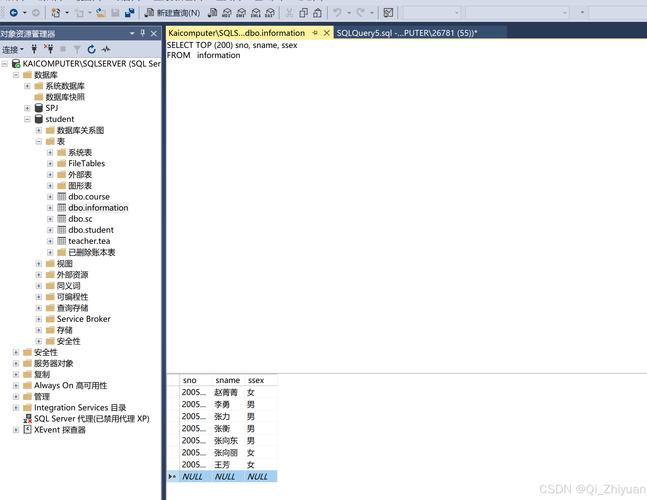647x500 pixels.
Task: Select the Kaicomputer dbo.information tab
Action: (x=236, y=33)
